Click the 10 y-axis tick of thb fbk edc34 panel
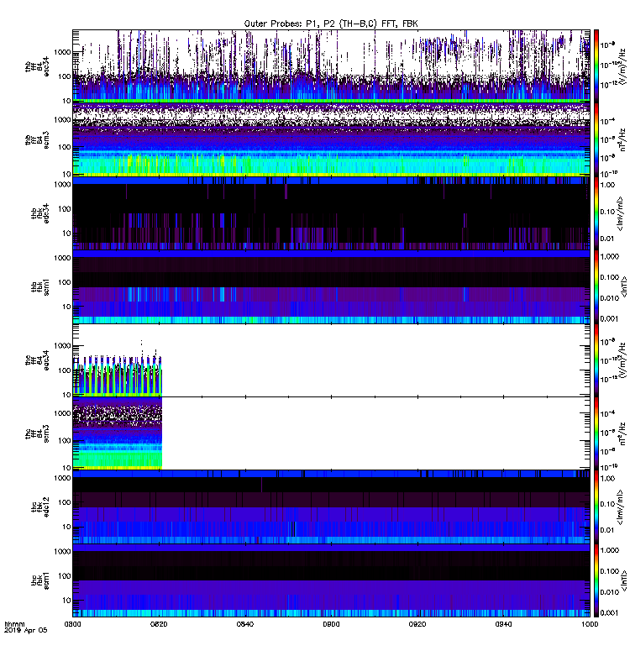This screenshot has width=630, height=672. [x=66, y=234]
